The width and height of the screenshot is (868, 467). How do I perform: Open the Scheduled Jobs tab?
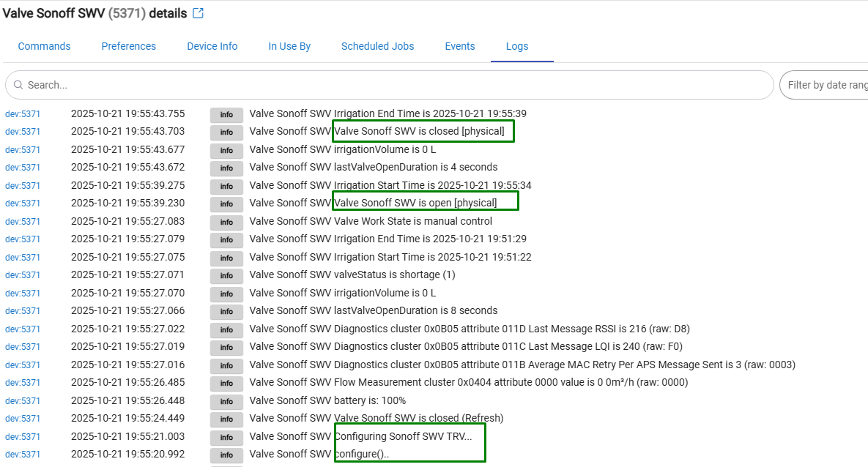(x=377, y=46)
